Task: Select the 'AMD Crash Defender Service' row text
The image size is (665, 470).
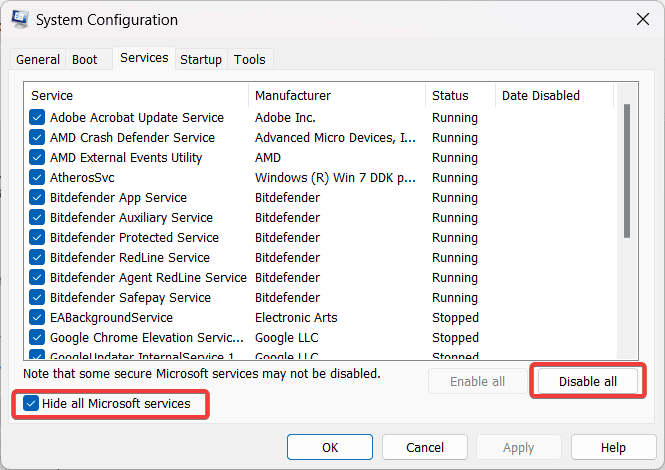Action: [x=132, y=137]
